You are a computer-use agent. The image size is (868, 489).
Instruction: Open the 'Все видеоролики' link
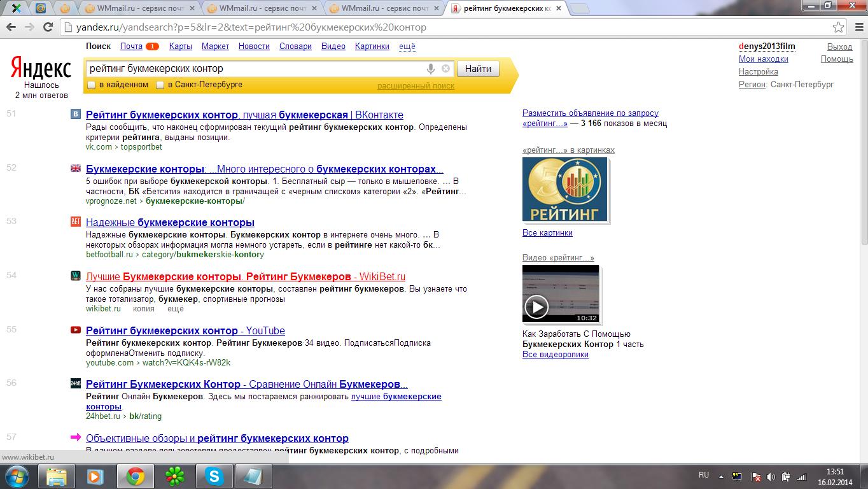tap(556, 355)
